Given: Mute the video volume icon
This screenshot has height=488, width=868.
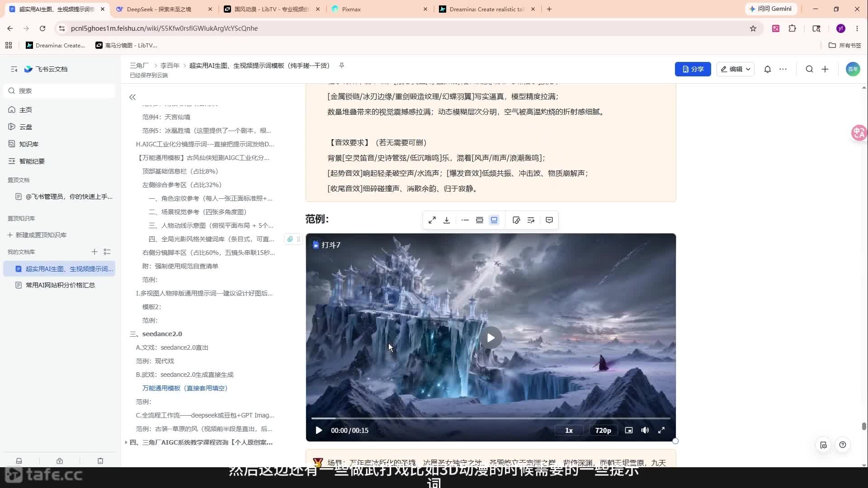Looking at the screenshot, I should [645, 430].
